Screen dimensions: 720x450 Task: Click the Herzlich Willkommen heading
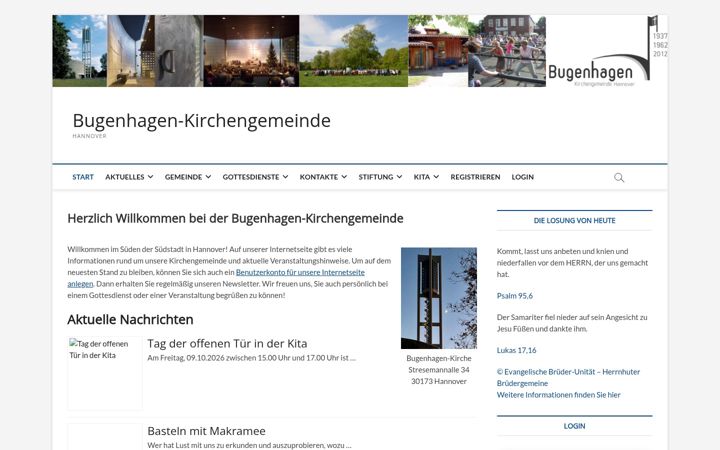[235, 219]
